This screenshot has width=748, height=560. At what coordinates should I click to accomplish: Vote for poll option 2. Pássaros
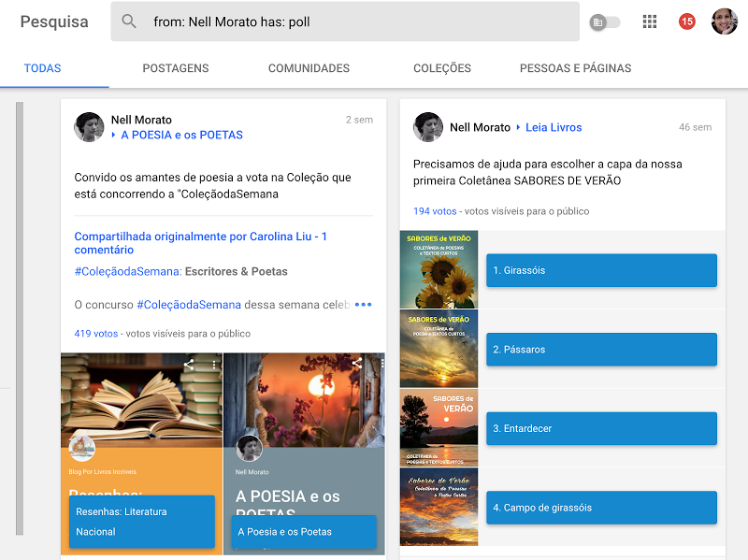coord(601,349)
